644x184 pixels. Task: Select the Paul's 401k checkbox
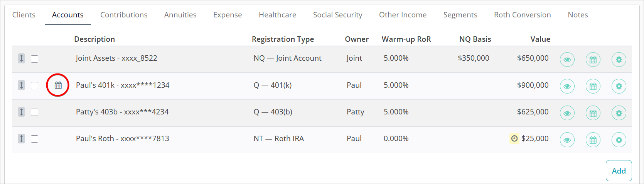tap(35, 85)
